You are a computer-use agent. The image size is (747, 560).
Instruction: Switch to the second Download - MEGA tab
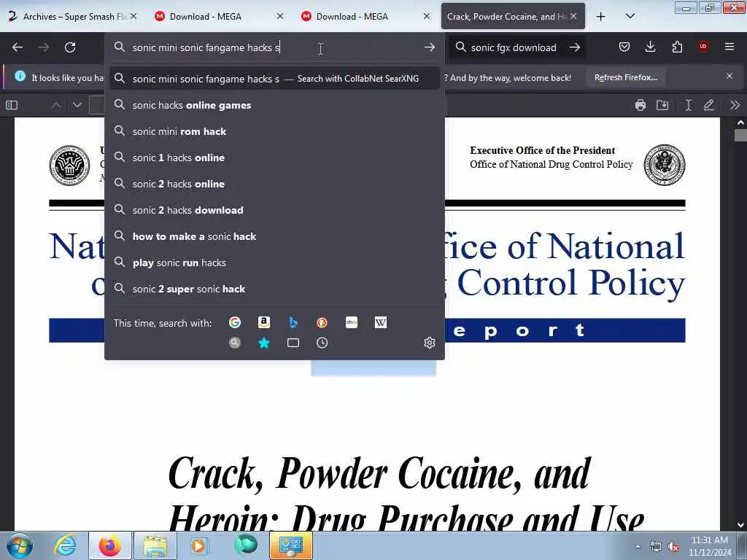click(365, 16)
